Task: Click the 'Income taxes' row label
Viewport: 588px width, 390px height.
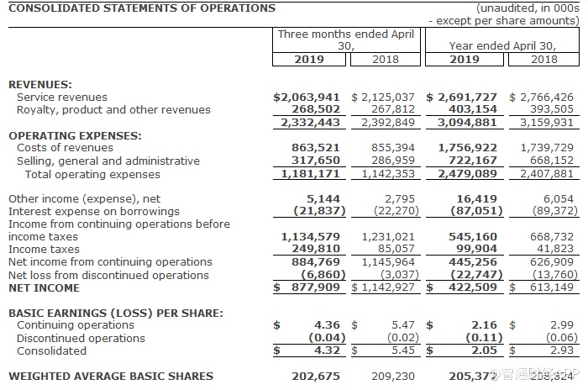Action: click(44, 250)
